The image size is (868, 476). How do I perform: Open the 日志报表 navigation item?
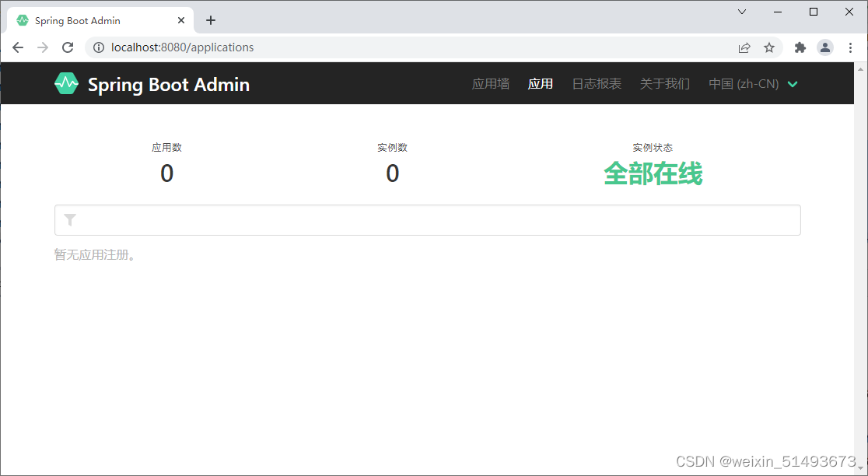pos(596,83)
